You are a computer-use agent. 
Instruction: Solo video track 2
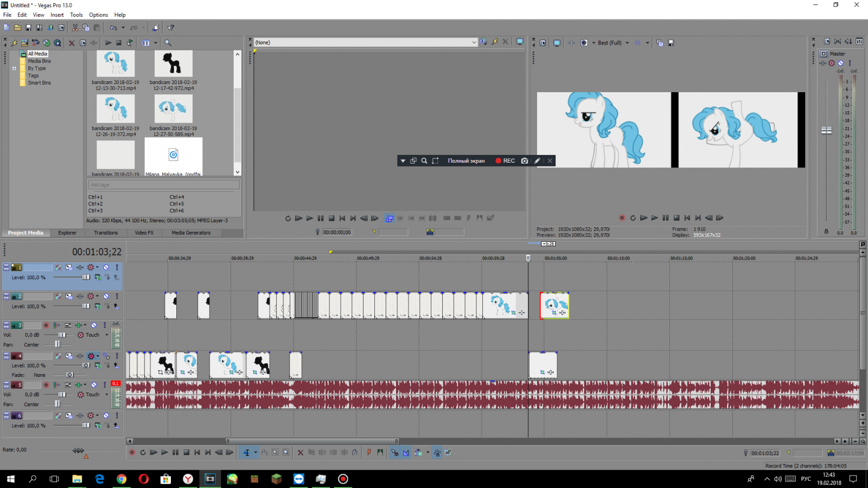(117, 297)
